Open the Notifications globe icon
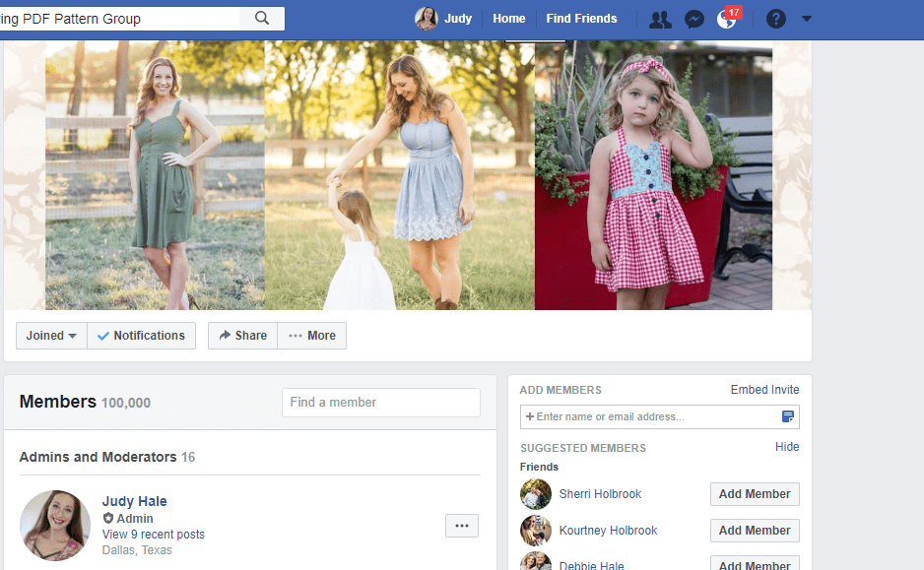The image size is (924, 570). (x=727, y=19)
